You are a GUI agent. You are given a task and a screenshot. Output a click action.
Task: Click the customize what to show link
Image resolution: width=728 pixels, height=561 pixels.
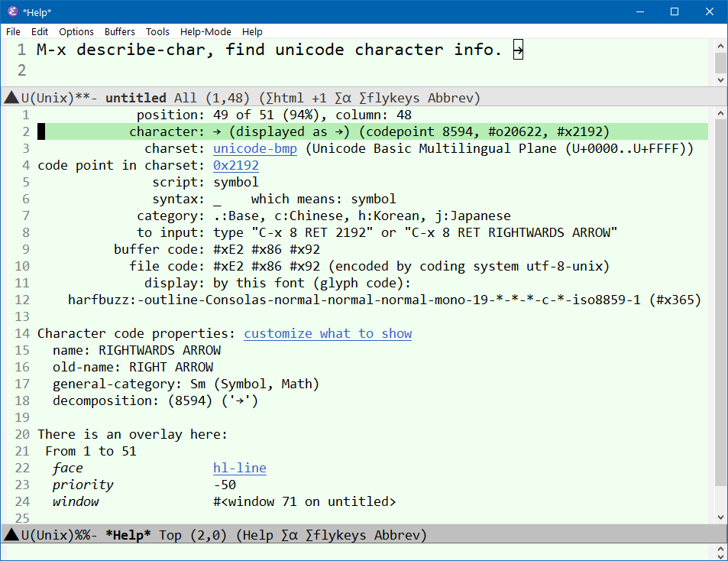point(328,333)
